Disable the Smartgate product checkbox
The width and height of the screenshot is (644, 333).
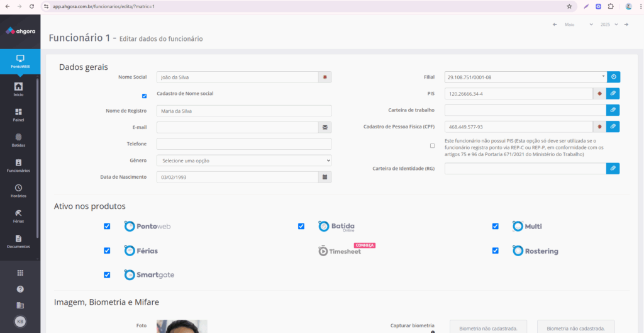(107, 274)
